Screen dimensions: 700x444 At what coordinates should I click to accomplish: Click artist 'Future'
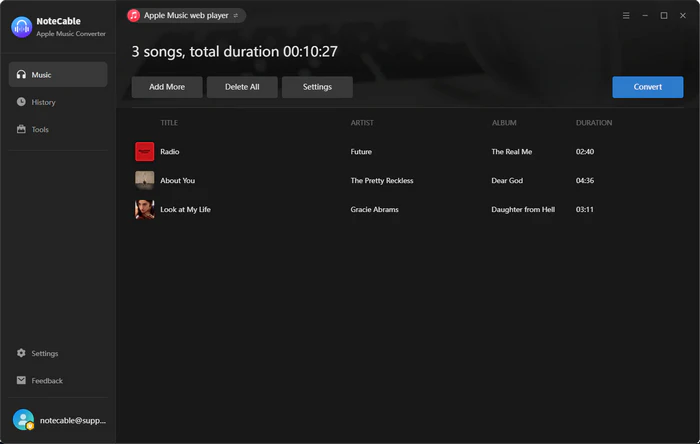pos(361,152)
